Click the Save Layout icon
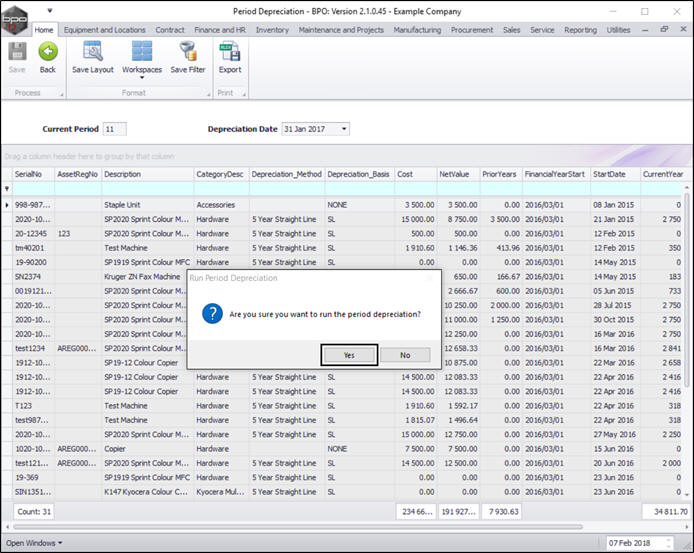Image resolution: width=694 pixels, height=553 pixels. (93, 52)
